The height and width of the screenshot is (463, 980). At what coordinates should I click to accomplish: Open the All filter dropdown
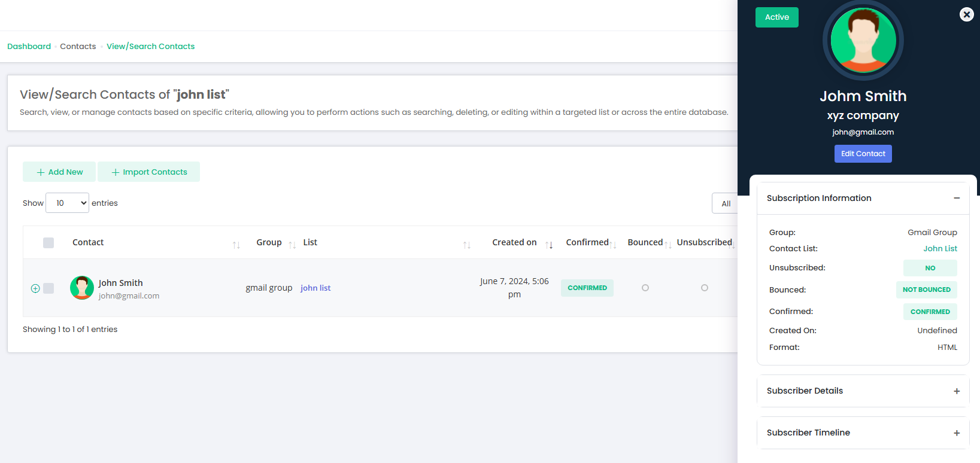click(x=725, y=203)
